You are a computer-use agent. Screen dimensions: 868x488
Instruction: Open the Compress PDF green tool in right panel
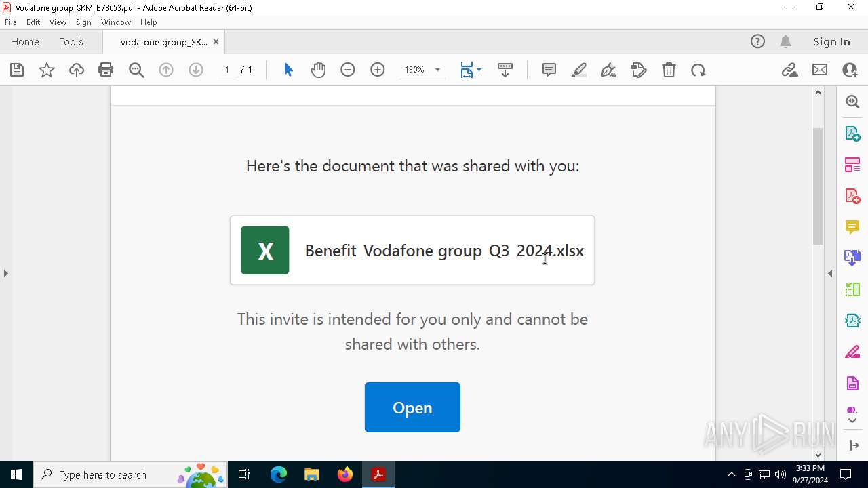[852, 289]
